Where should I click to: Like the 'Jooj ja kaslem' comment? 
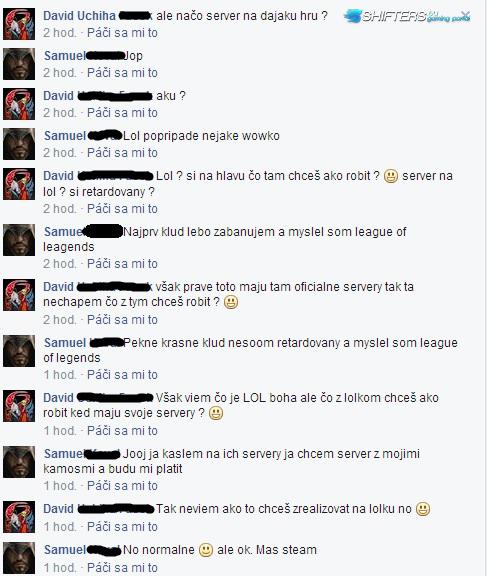[122, 486]
